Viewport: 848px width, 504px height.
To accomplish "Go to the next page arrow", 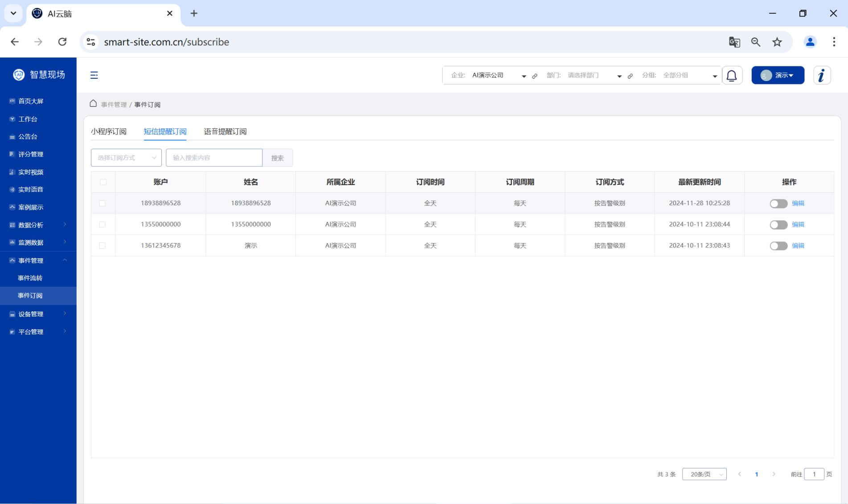I will tap(774, 474).
